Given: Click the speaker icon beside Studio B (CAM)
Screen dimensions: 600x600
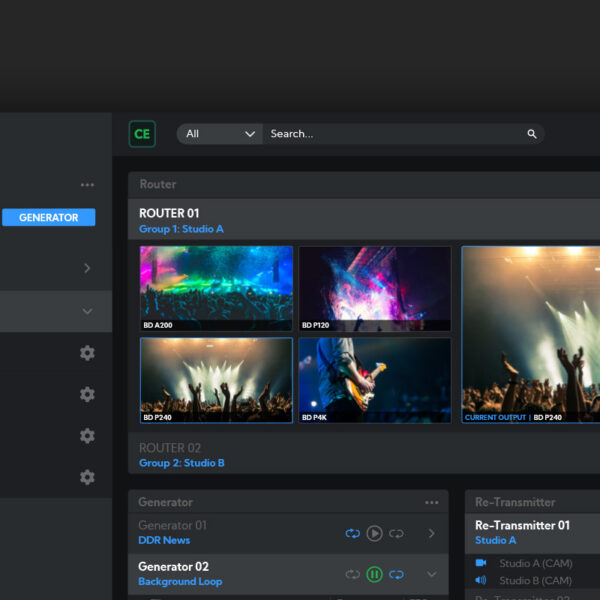Looking at the screenshot, I should [481, 580].
